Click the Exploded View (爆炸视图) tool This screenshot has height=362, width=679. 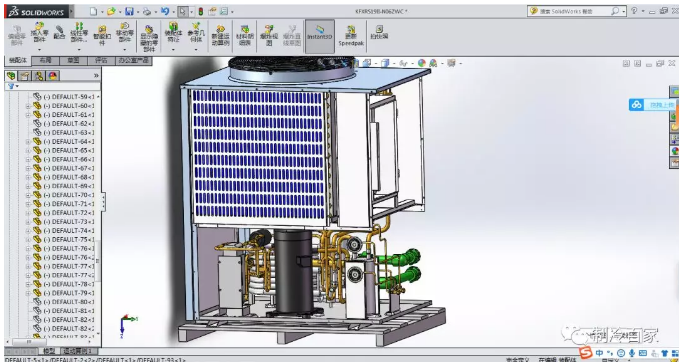click(268, 36)
